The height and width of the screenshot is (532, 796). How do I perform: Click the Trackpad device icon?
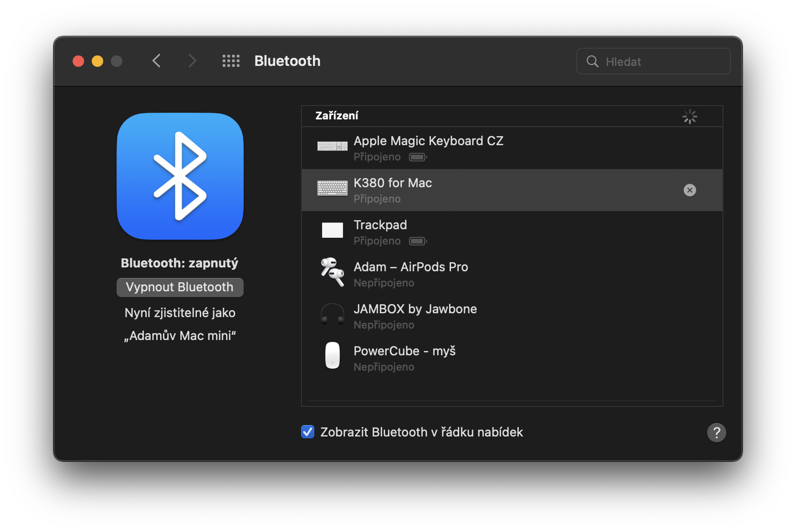pyautogui.click(x=333, y=230)
